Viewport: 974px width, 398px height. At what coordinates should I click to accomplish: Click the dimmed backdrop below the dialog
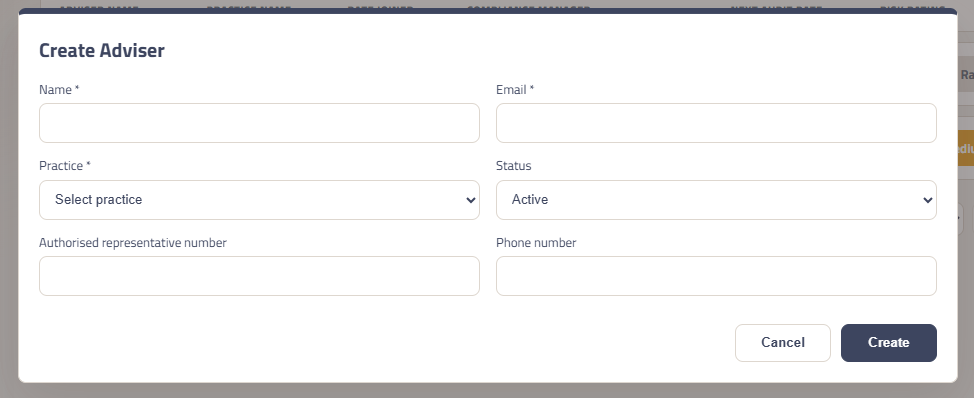point(487,391)
